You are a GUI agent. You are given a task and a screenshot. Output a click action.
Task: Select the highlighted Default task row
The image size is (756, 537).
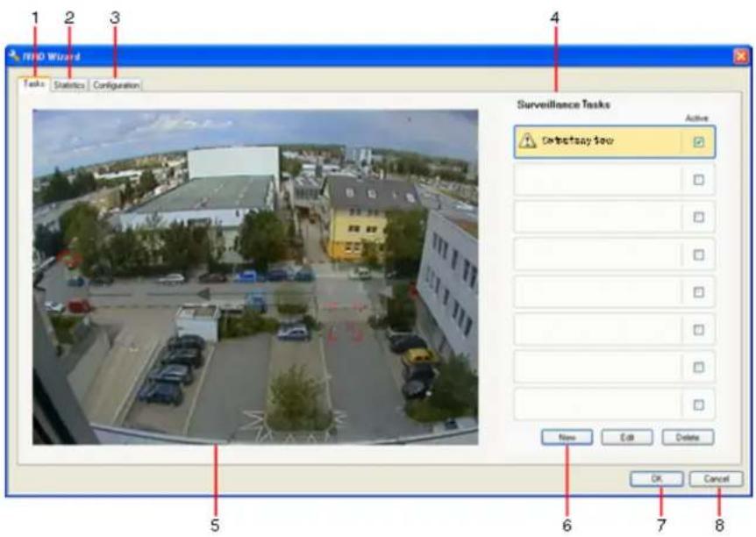click(x=614, y=142)
